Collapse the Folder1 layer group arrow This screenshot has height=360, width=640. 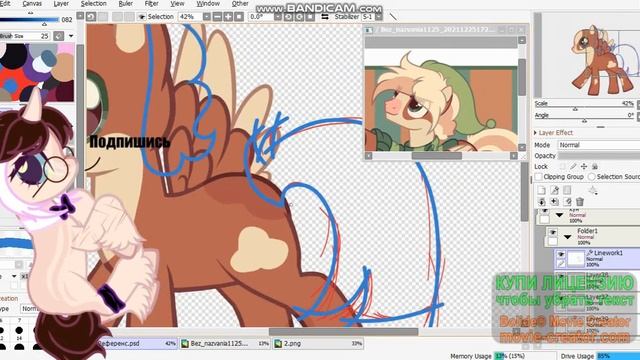tap(567, 237)
